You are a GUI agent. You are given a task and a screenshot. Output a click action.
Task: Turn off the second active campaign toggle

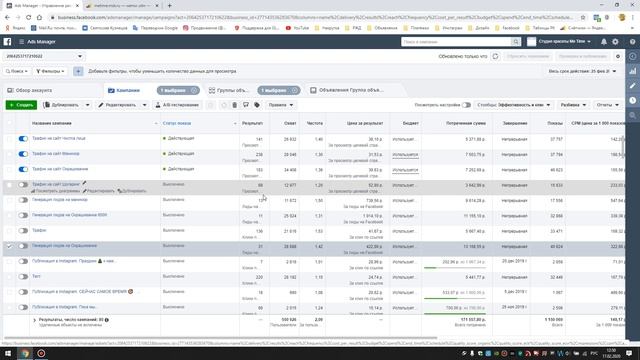pos(23,154)
